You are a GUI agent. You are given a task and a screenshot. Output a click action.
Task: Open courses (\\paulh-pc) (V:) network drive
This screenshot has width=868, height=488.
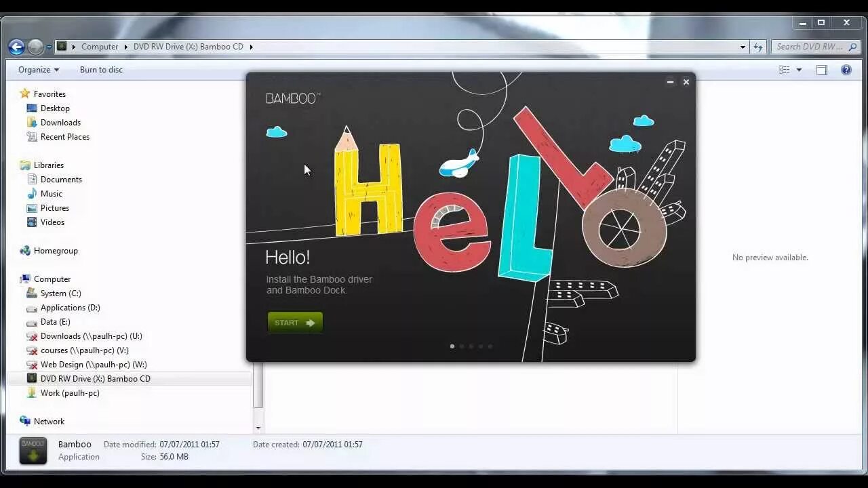pos(84,350)
